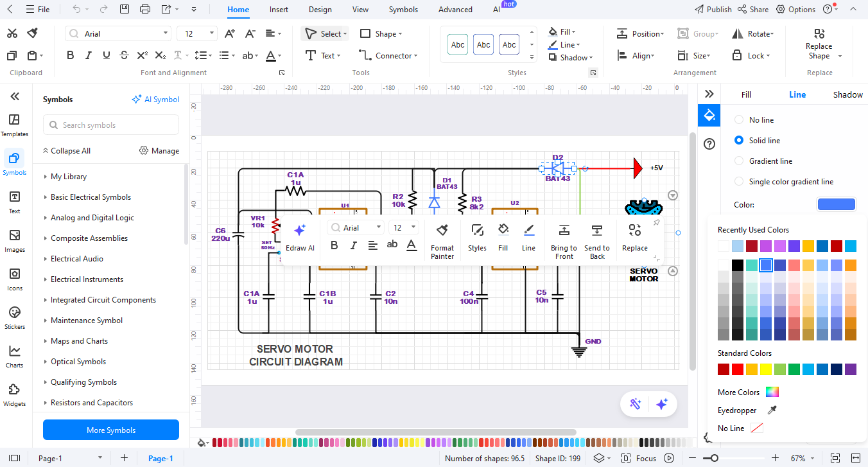This screenshot has height=467, width=868.
Task: Open the Widgets sidebar panel
Action: tap(14, 394)
